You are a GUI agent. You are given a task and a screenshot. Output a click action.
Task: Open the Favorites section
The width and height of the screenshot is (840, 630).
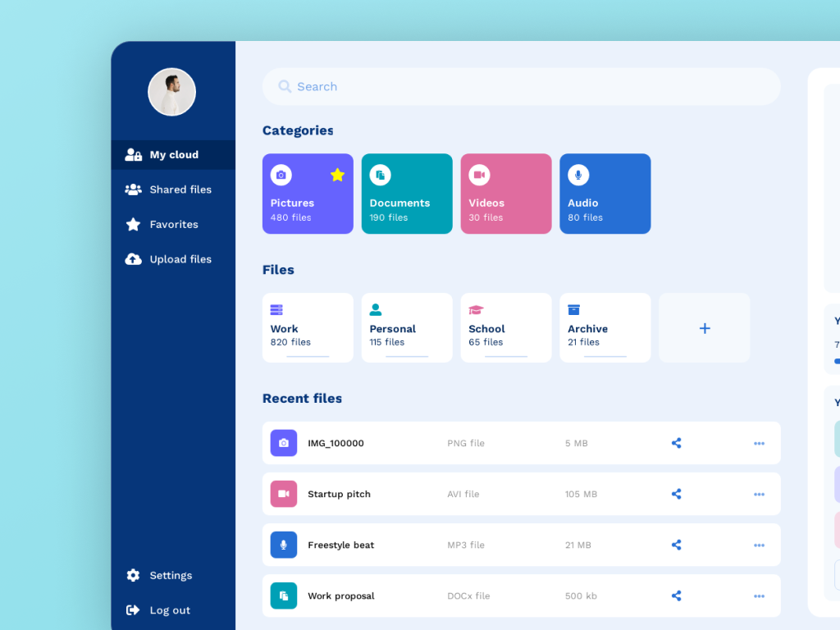pos(172,224)
